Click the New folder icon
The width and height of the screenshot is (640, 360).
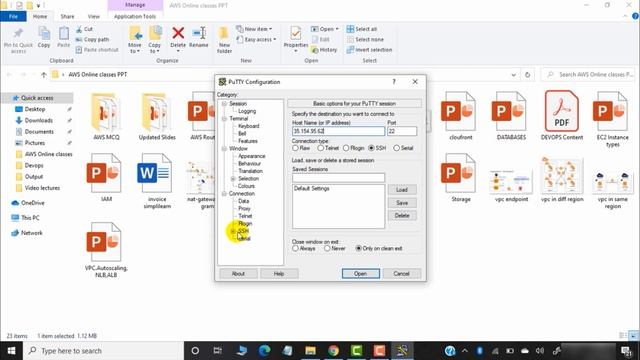point(224,33)
